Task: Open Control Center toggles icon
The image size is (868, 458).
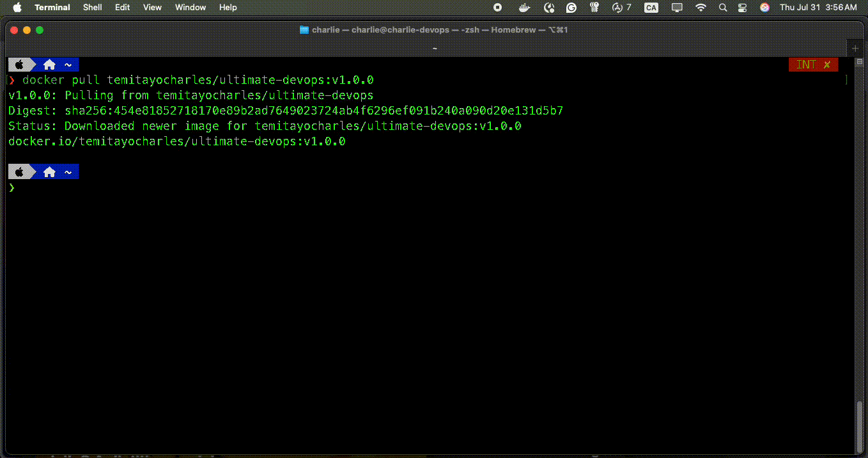Action: coord(742,8)
